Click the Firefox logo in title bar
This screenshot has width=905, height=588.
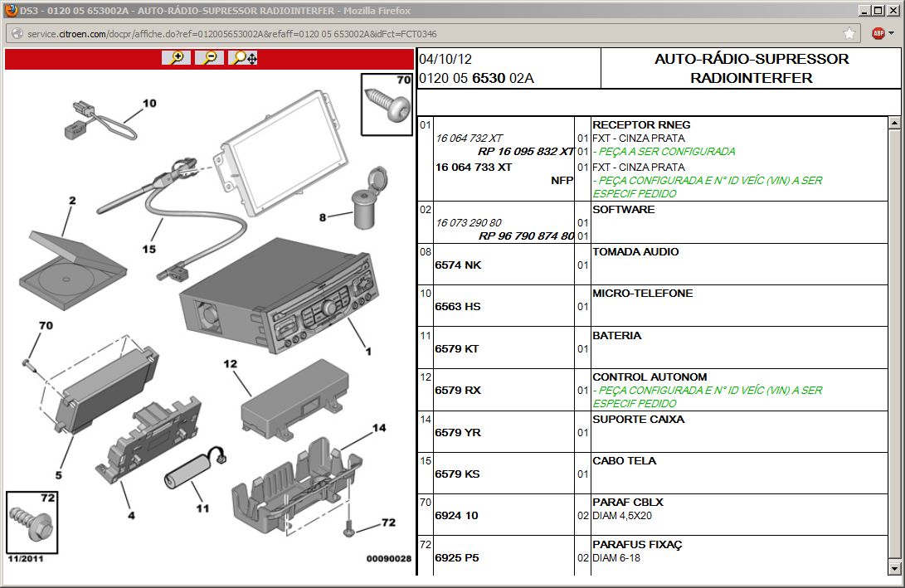11,10
